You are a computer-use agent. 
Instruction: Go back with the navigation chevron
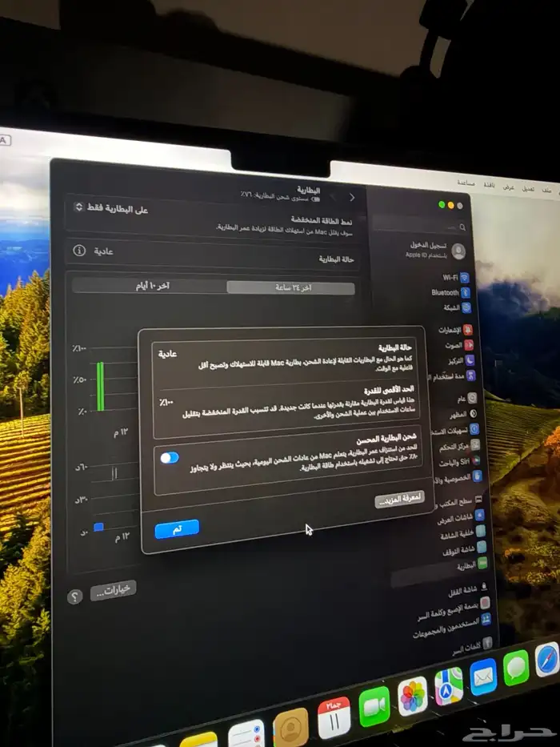click(352, 197)
